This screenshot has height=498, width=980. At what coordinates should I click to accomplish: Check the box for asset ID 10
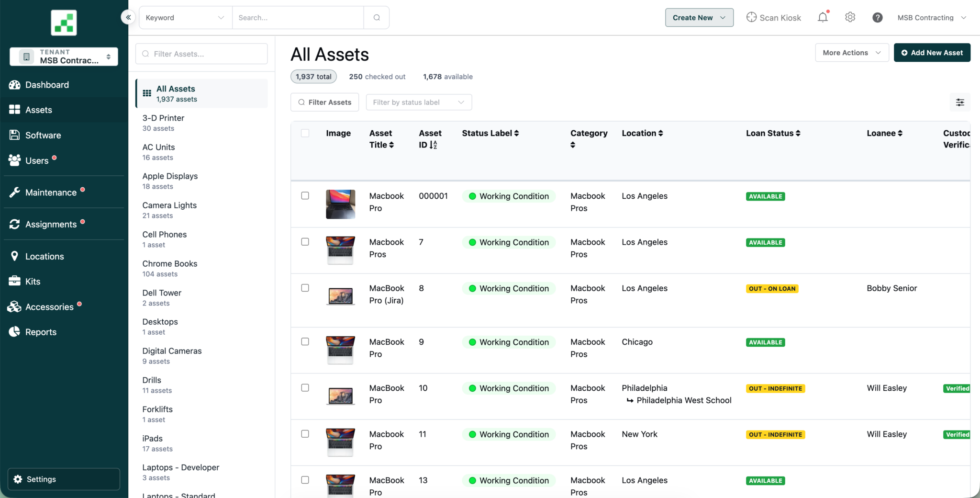[305, 388]
